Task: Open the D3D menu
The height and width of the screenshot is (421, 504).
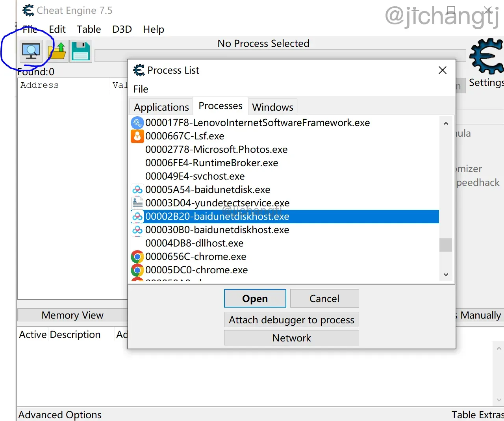Action: (122, 29)
